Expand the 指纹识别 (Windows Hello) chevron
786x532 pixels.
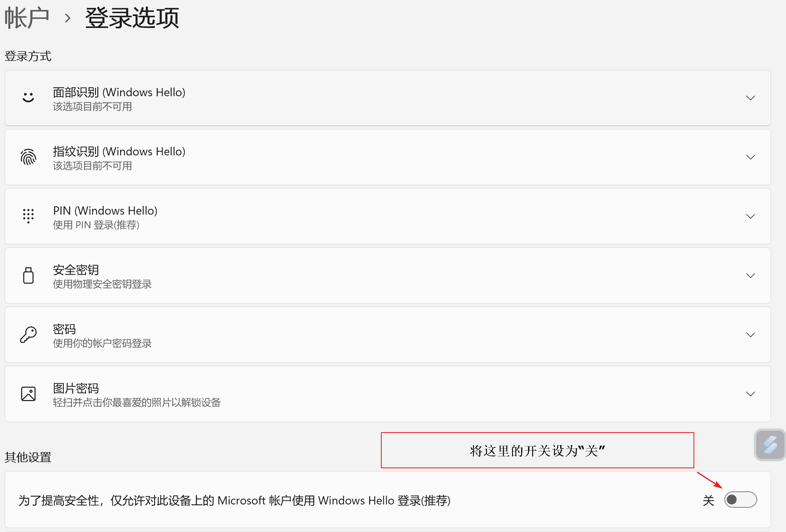point(751,157)
